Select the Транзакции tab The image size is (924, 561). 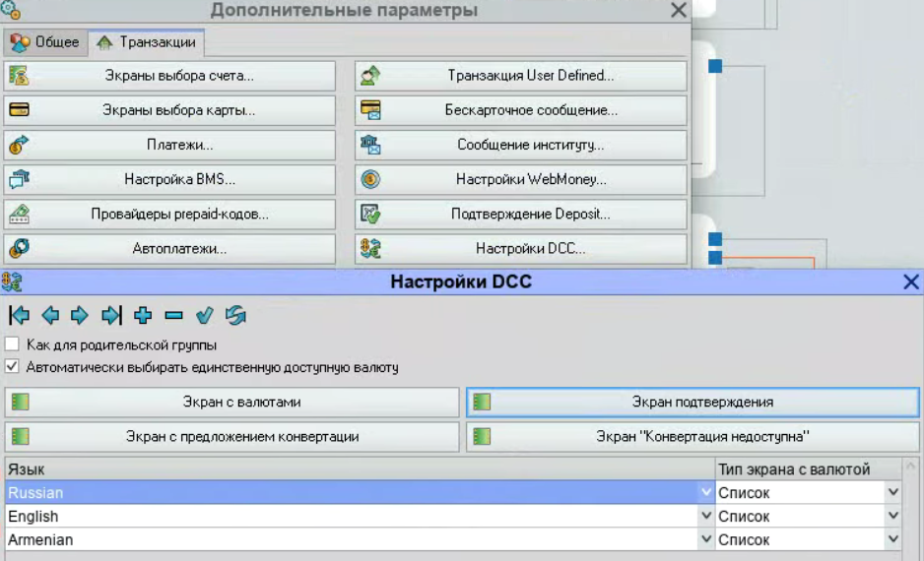(x=147, y=42)
